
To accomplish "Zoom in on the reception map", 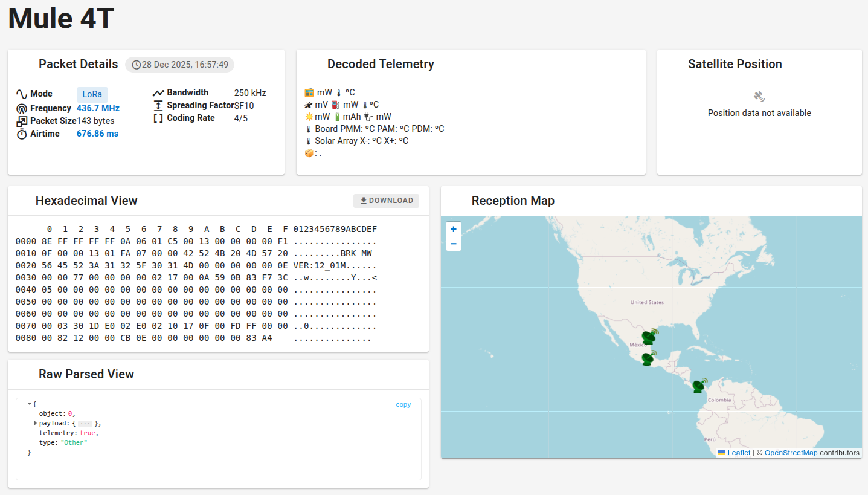I will (x=454, y=229).
